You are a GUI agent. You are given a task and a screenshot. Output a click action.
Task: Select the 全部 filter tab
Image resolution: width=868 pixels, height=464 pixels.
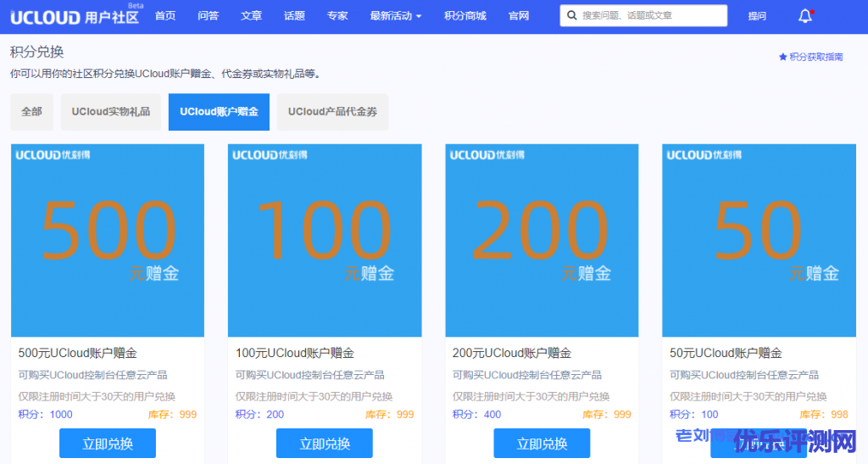(x=31, y=112)
